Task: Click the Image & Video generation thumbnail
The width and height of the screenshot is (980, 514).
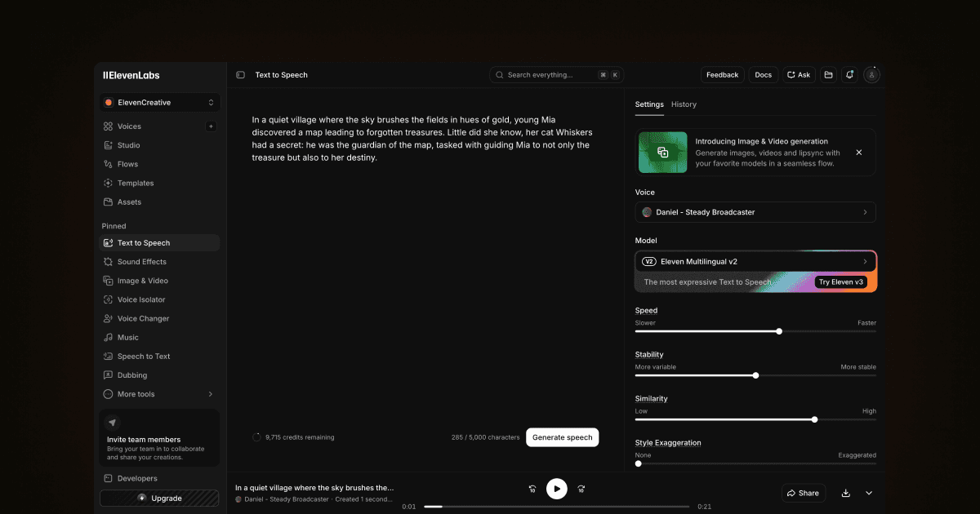Action: (x=662, y=153)
